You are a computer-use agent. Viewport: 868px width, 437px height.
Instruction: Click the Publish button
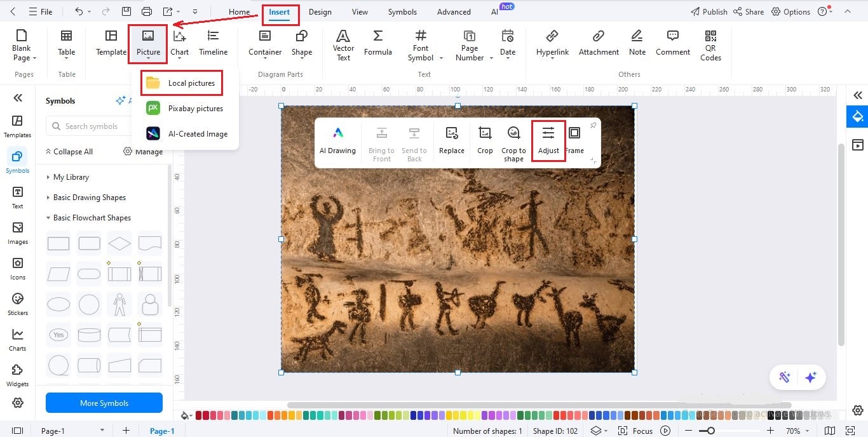(709, 11)
